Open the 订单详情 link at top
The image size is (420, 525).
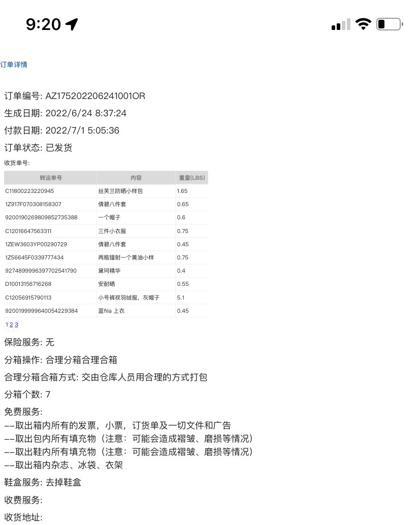[x=13, y=64]
